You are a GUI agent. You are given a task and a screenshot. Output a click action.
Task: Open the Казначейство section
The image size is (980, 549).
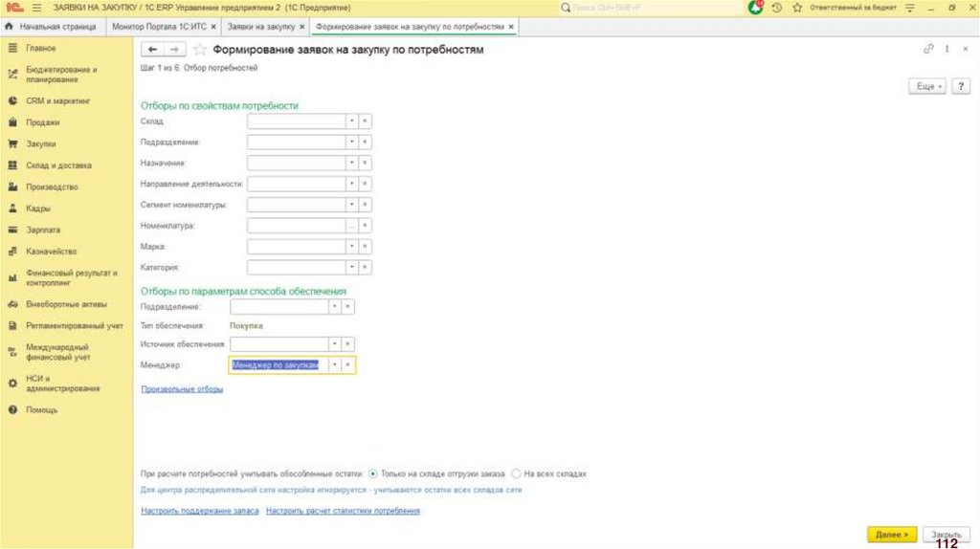[x=52, y=252]
